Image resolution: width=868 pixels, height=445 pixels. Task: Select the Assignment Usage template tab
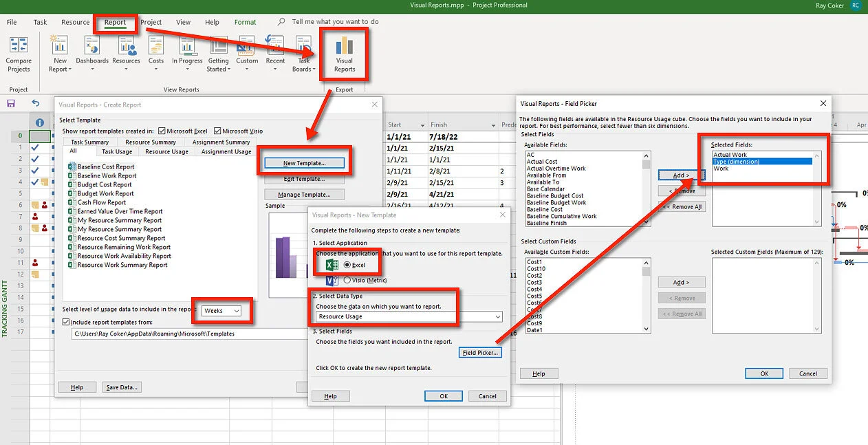pyautogui.click(x=226, y=151)
